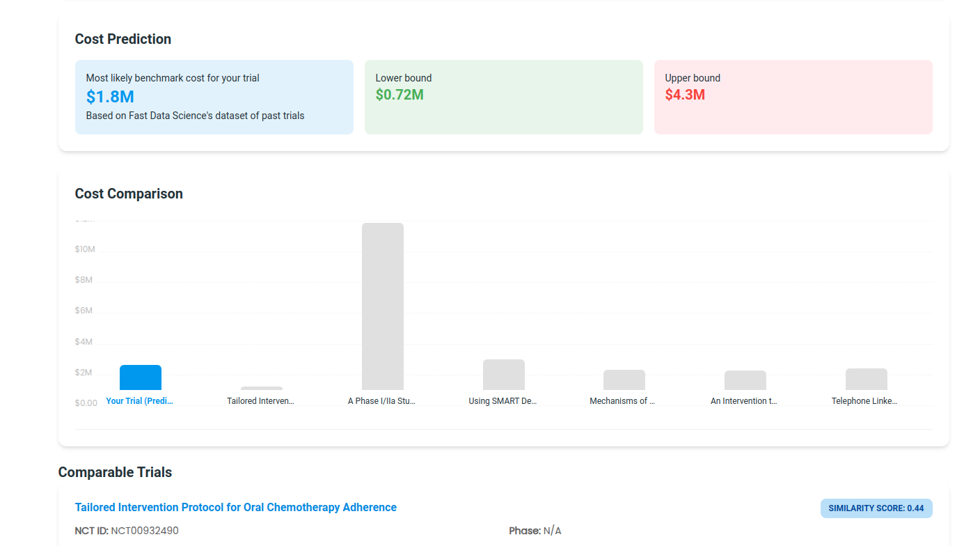Click the red Upper bound card
This screenshot has width=980, height=546.
[x=793, y=97]
